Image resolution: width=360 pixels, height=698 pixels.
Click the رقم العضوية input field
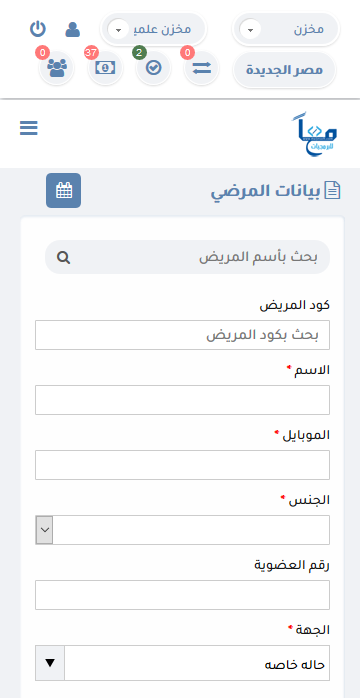point(182,595)
